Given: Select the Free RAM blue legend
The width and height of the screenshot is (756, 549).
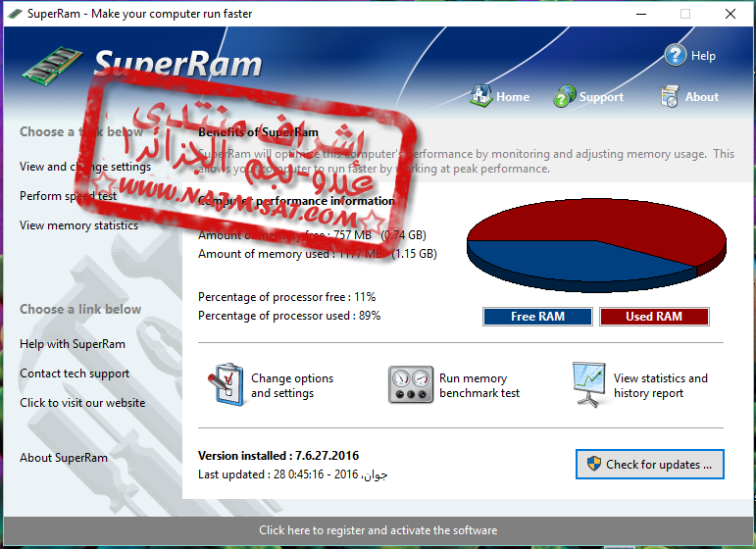Looking at the screenshot, I should (x=537, y=317).
